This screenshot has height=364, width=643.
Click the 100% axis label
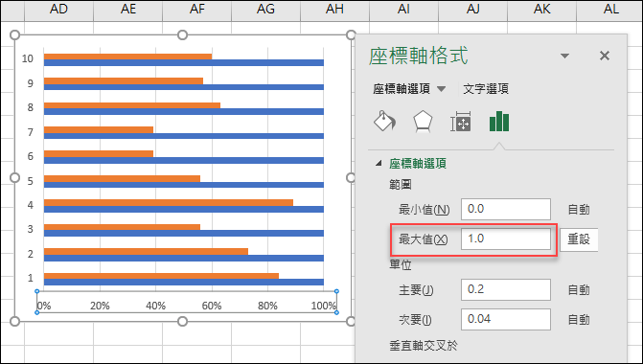point(324,306)
